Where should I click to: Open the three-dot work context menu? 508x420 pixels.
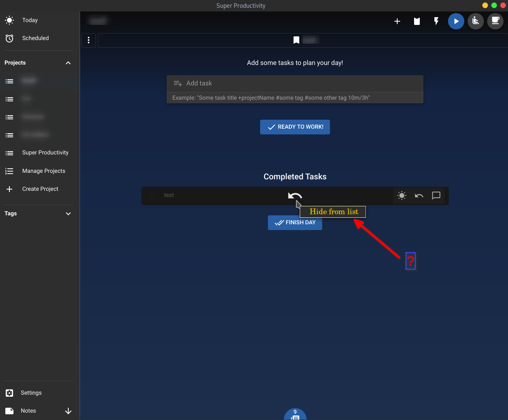click(x=89, y=40)
